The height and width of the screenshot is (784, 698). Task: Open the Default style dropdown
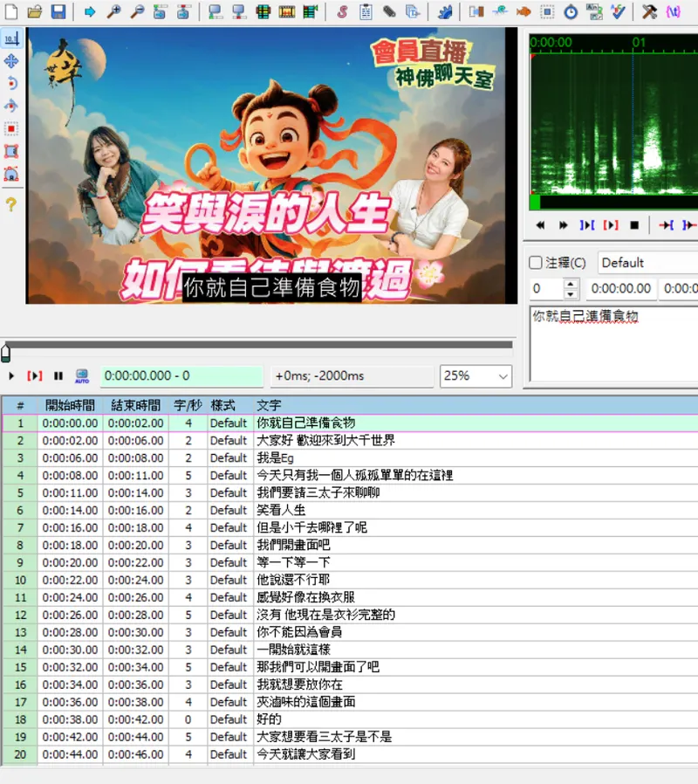click(x=649, y=263)
